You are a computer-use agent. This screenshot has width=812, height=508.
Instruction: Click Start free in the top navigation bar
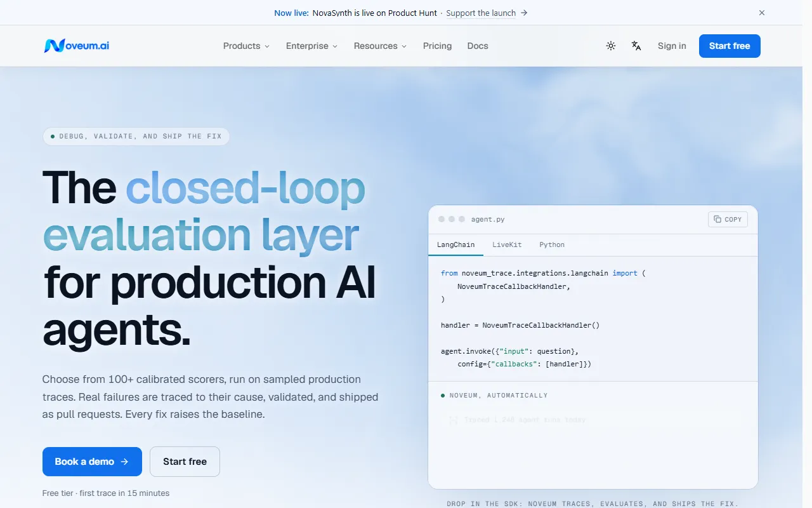(x=730, y=46)
